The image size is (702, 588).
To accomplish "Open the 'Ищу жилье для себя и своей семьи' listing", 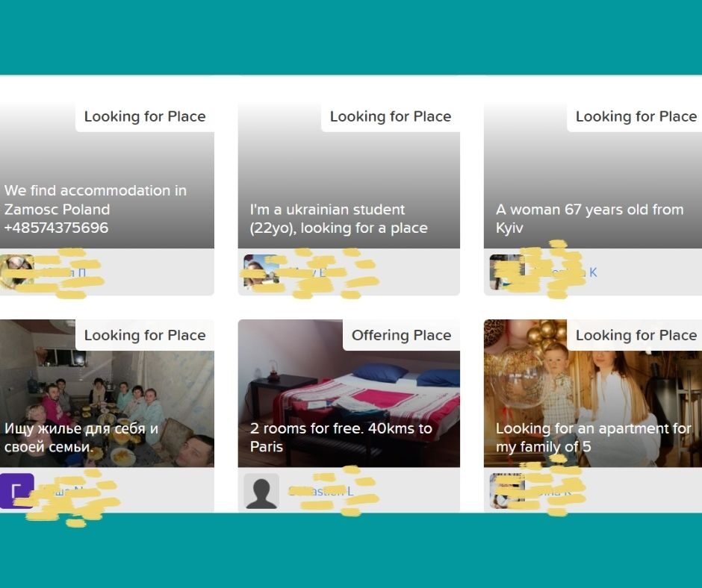I will click(x=81, y=437).
